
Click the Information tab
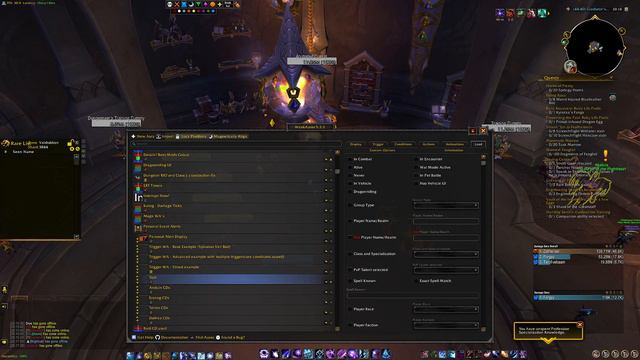point(454,150)
